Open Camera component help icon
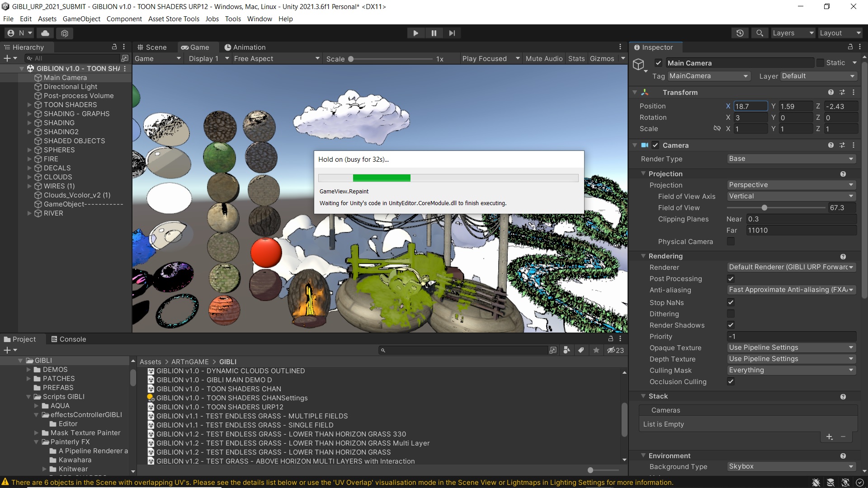The height and width of the screenshot is (488, 868). pyautogui.click(x=831, y=145)
